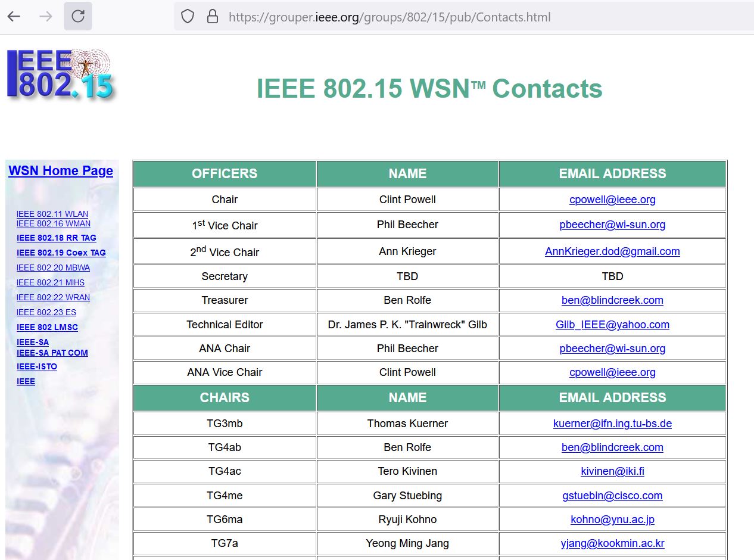Email Technical Editor at Gilb_IEEE@yahoo.com
This screenshot has width=754, height=560.
612,325
